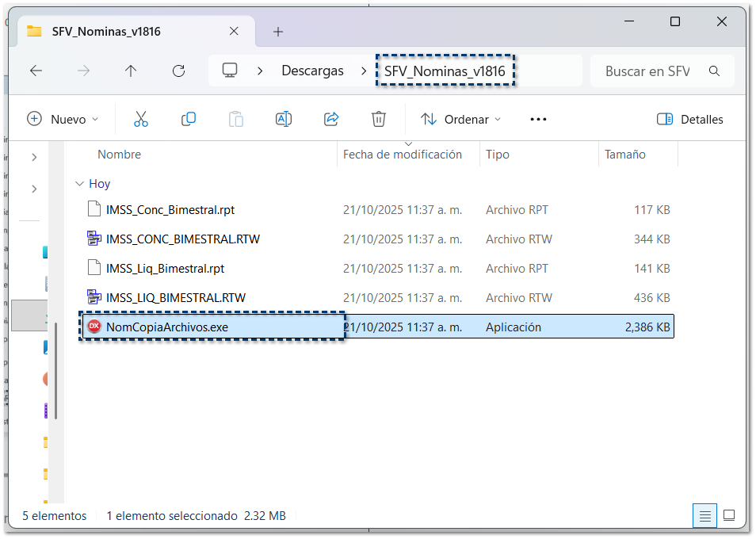Click the Rename icon in toolbar
The width and height of the screenshot is (756, 539).
coord(283,119)
